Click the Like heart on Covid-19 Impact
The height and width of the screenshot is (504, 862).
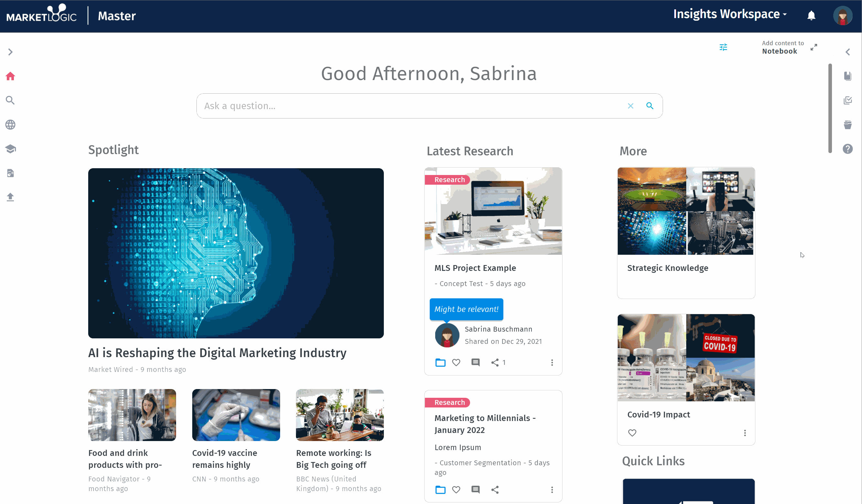tap(632, 433)
